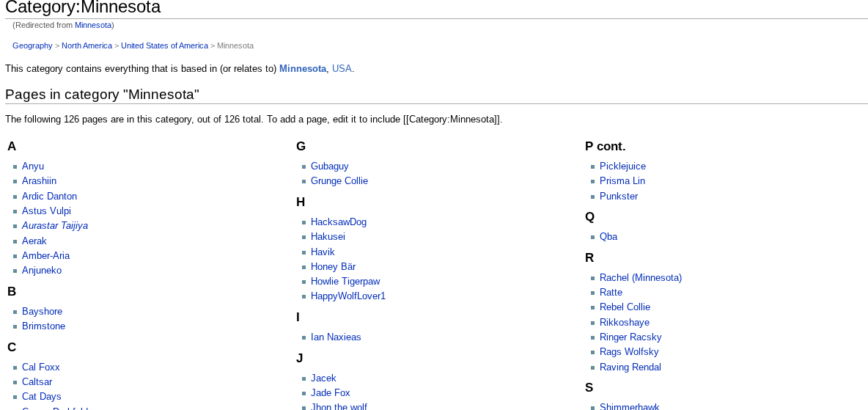Viewport: 868px width, 410px height.
Task: Open the Geography breadcrumb link
Action: pos(32,45)
